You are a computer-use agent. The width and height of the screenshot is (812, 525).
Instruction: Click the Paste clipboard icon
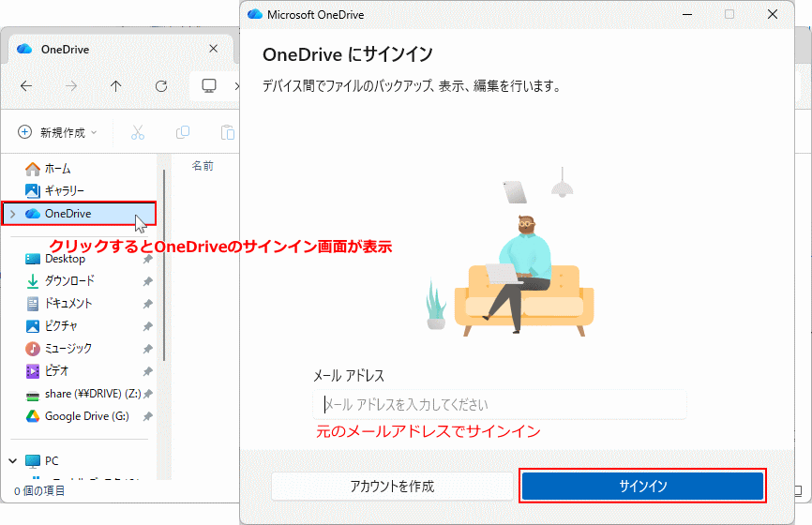227,132
